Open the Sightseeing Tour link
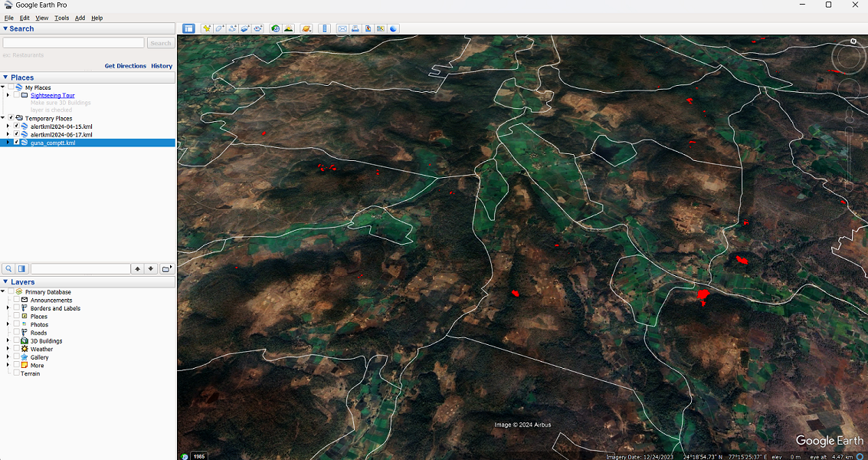Image resolution: width=868 pixels, height=460 pixels. (x=52, y=96)
